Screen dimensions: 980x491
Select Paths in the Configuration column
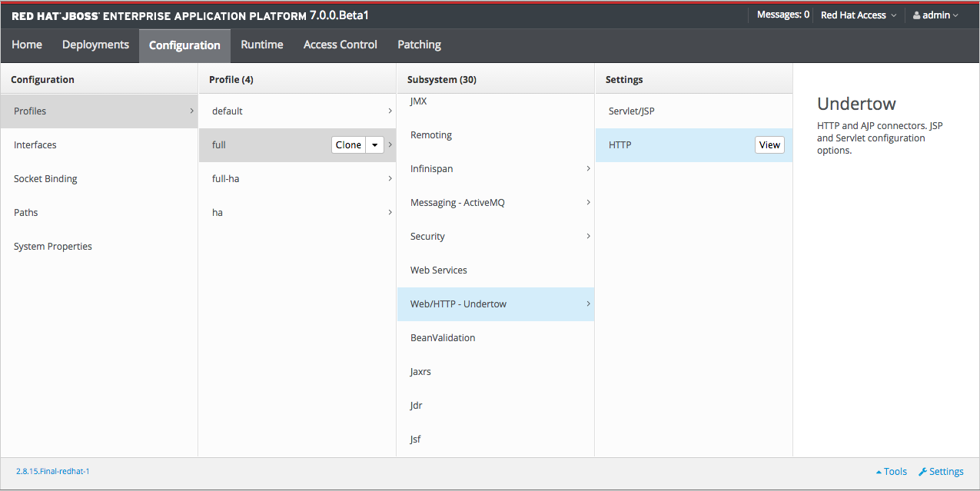pyautogui.click(x=99, y=213)
